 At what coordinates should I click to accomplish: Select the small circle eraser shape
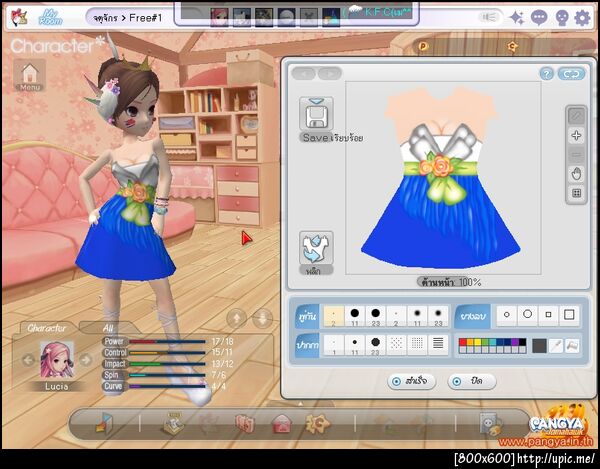pyautogui.click(x=507, y=315)
